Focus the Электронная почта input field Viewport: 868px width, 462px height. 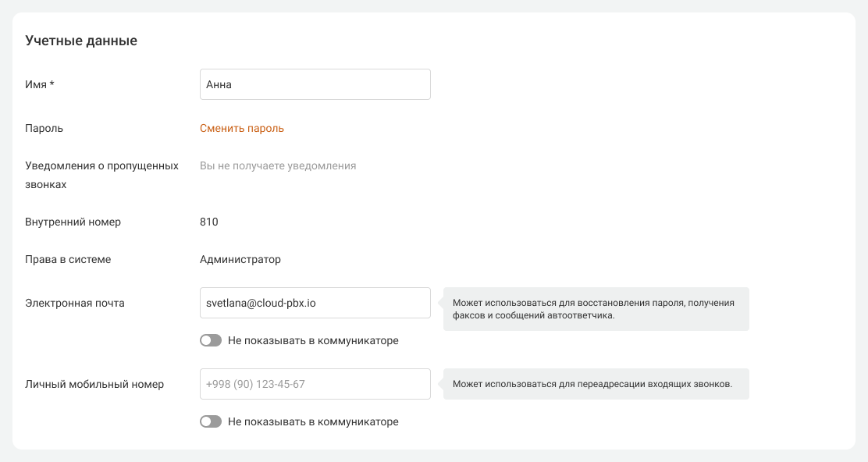coord(315,303)
